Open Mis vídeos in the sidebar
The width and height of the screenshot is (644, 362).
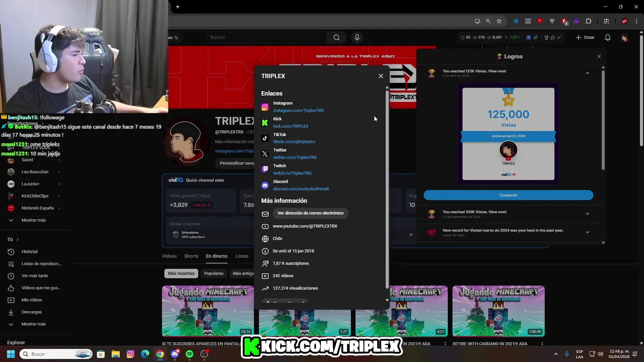[32, 300]
